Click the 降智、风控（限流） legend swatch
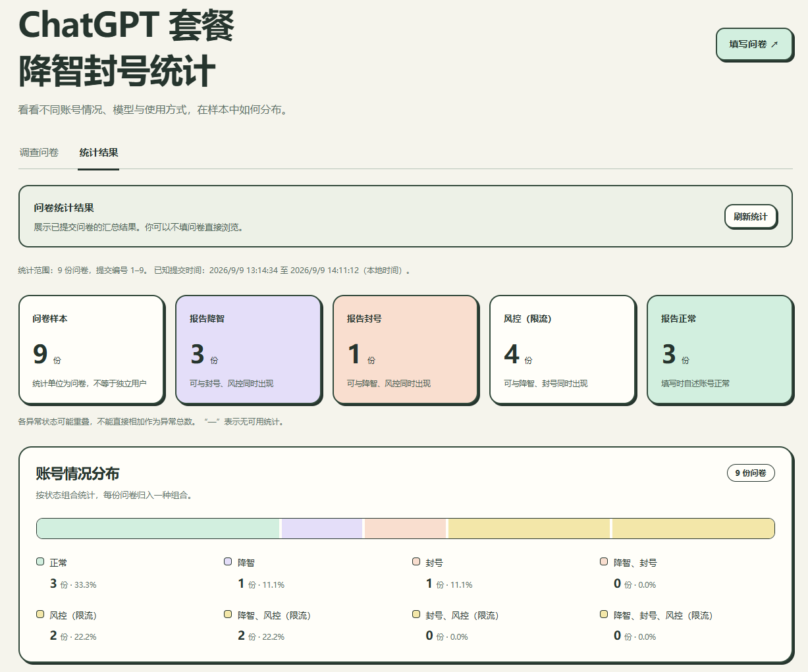Viewport: 808px width, 672px height. click(228, 615)
